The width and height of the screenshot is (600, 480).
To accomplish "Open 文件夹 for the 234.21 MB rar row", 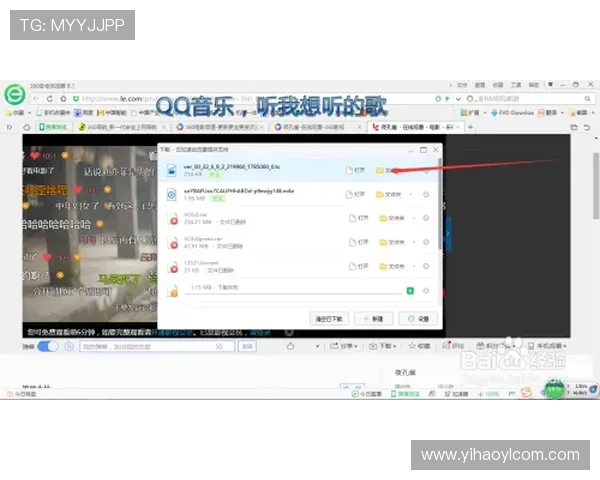I will pyautogui.click(x=392, y=218).
